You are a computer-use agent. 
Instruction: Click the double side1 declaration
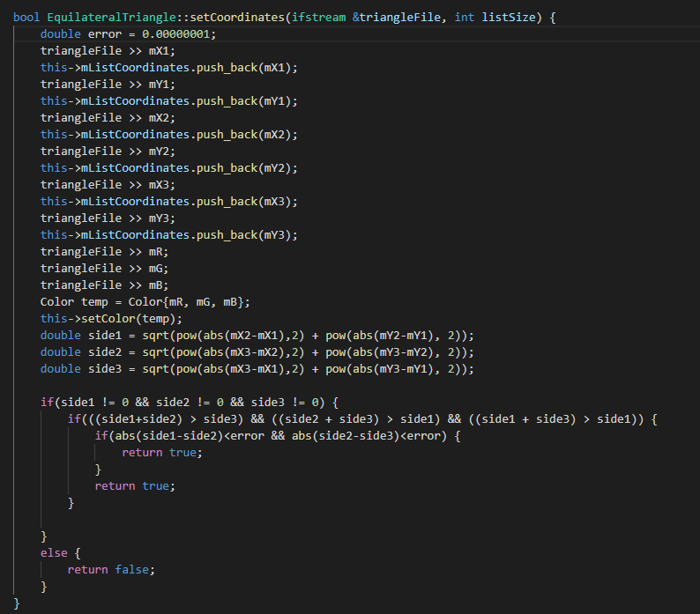[x=257, y=336]
